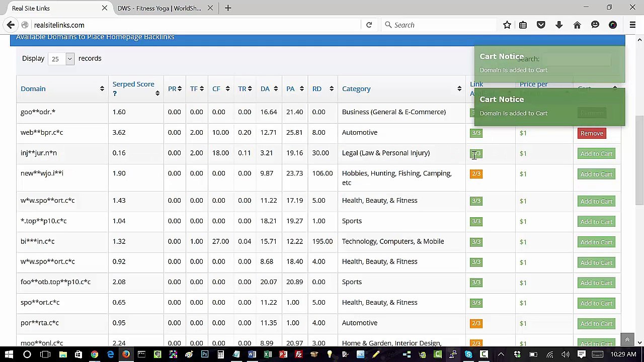Open Windows Store from the taskbar
The height and width of the screenshot is (362, 644).
[x=78, y=354]
